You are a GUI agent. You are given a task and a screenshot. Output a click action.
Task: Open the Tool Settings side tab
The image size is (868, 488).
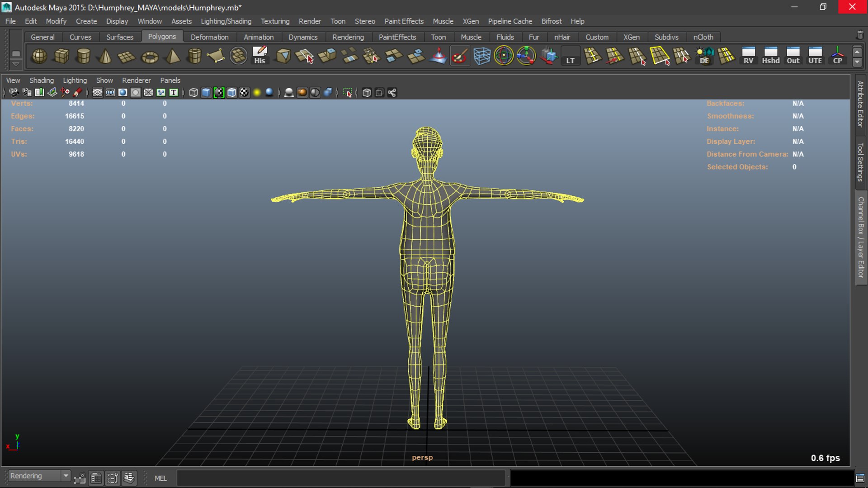click(860, 162)
